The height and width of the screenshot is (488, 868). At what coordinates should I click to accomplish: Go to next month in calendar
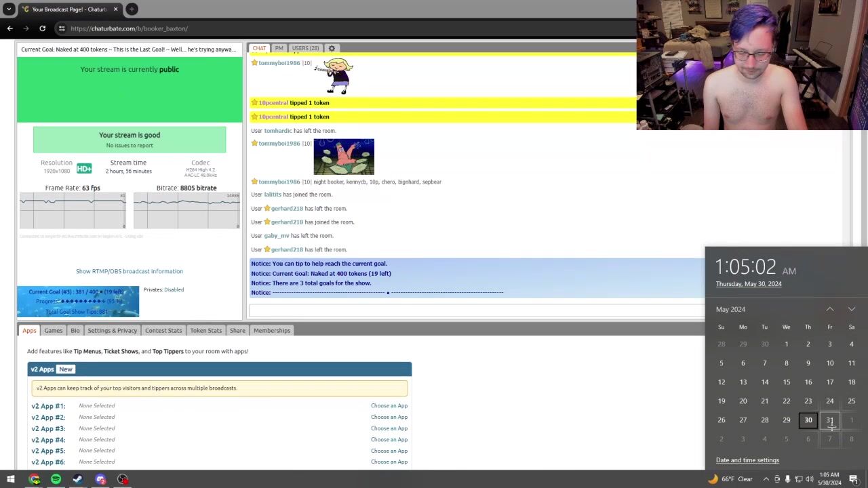(x=851, y=309)
